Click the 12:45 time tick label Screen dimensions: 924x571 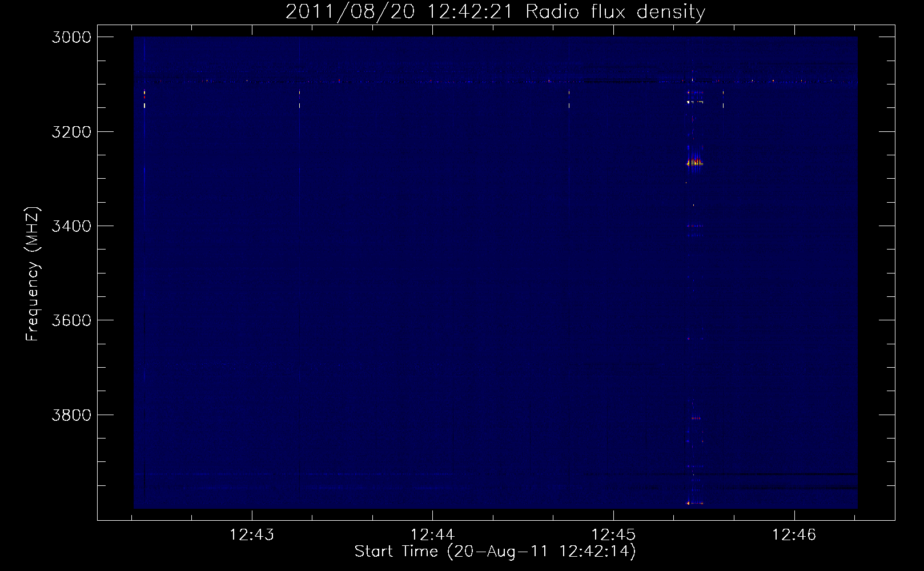613,534
